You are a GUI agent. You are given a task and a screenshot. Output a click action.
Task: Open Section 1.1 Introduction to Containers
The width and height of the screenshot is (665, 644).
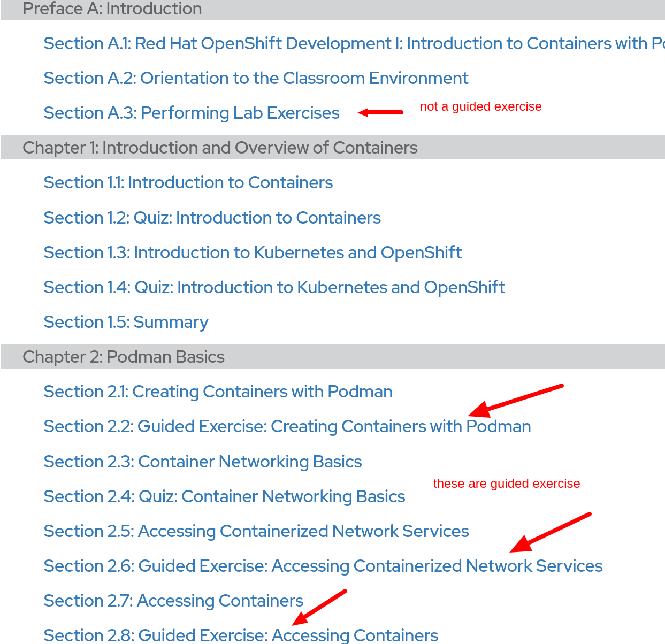pyautogui.click(x=188, y=182)
